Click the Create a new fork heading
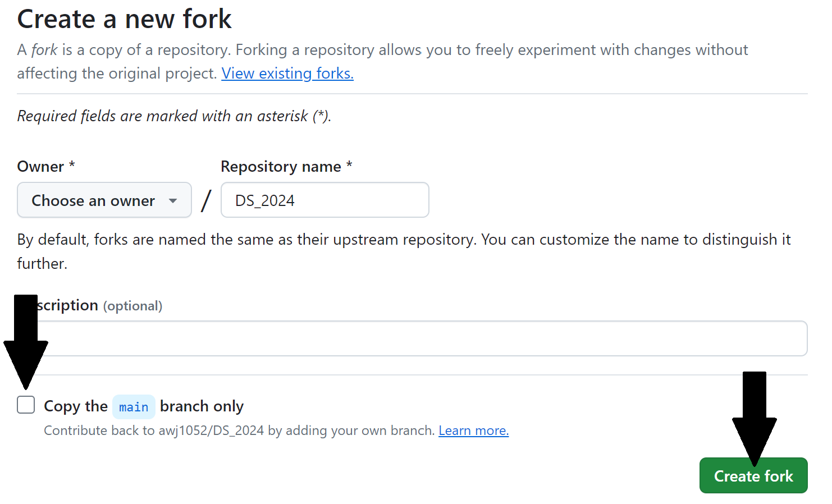832x504 pixels. pos(124,19)
